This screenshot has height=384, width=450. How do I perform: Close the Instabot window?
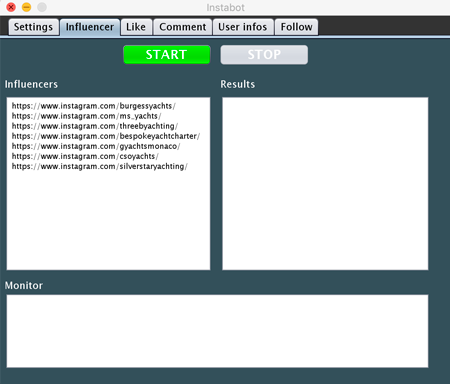11,7
